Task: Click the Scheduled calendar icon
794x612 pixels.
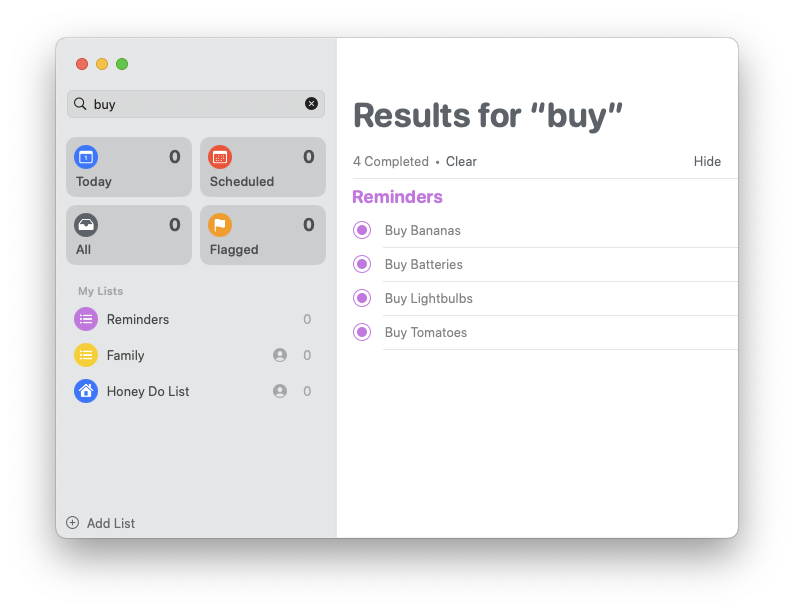Action: click(x=220, y=157)
